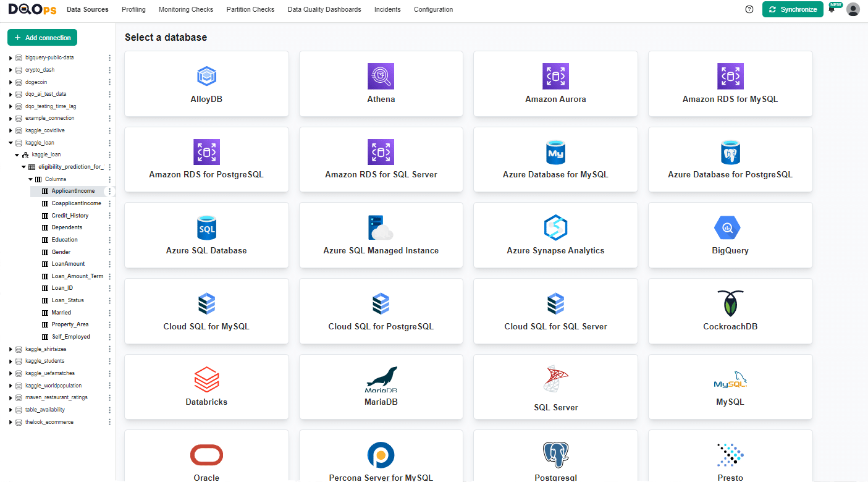Go to the Incidents tab
The height and width of the screenshot is (482, 868).
387,9
